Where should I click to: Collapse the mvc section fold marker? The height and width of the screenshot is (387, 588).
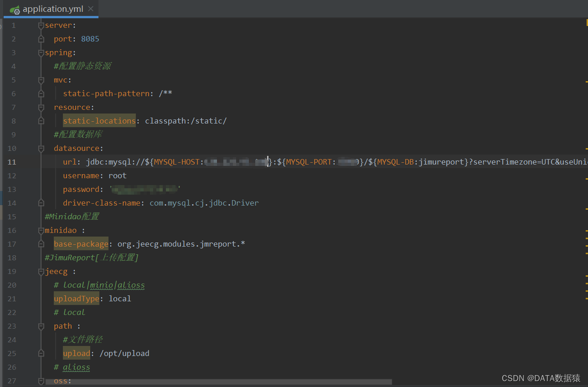coord(41,80)
